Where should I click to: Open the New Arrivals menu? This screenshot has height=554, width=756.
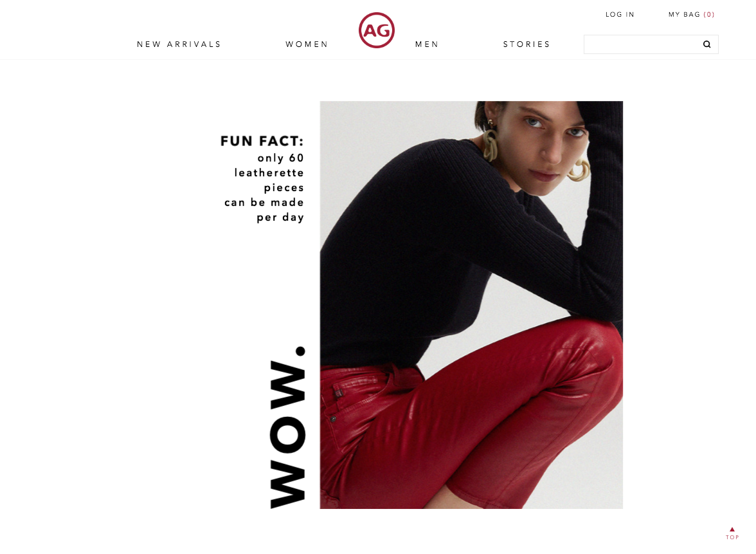[x=179, y=44]
